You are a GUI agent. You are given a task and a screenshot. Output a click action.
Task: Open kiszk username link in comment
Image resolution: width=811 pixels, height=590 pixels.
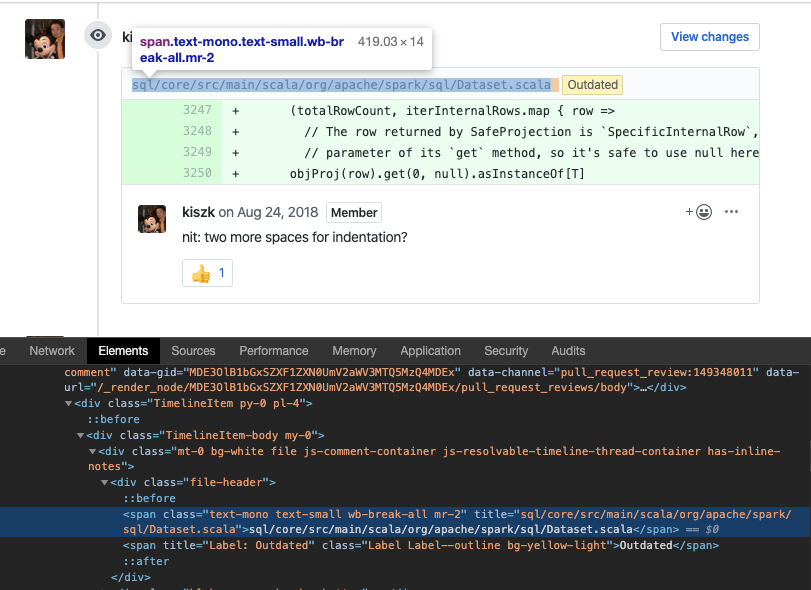pos(198,213)
